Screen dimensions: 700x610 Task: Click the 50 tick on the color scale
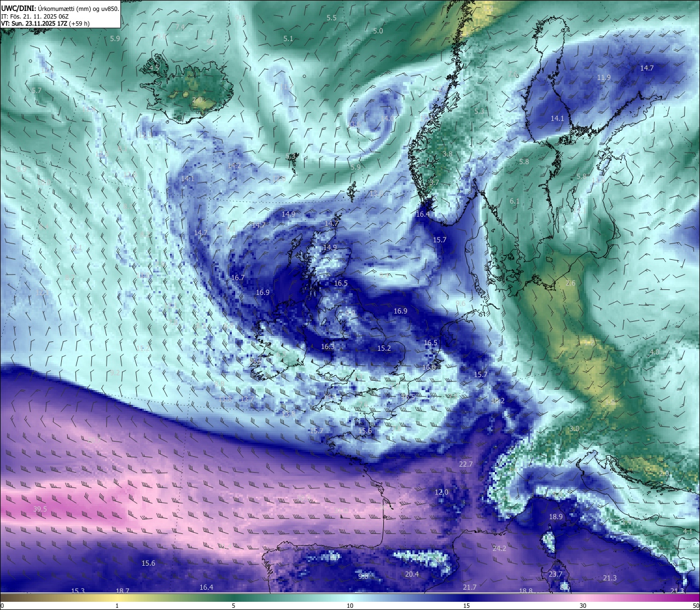pos(696,606)
